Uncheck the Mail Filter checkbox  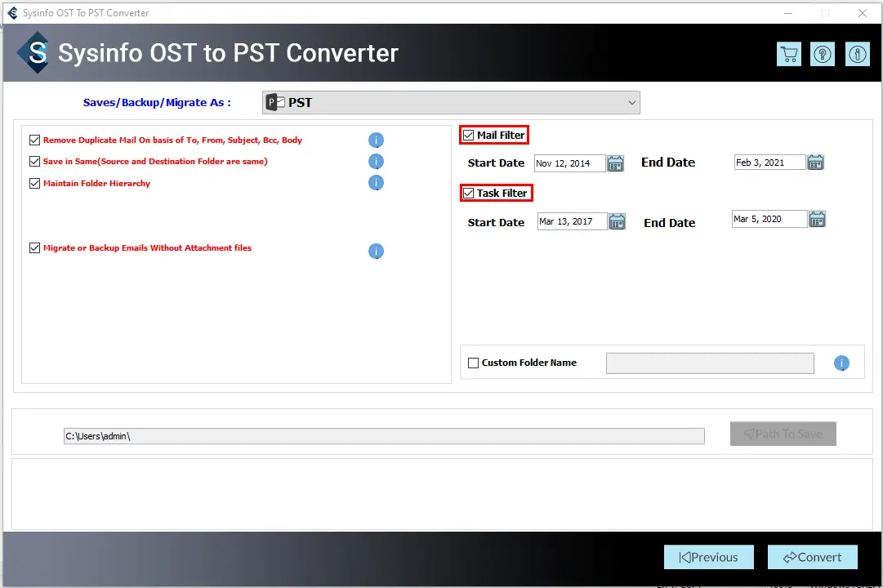tap(469, 136)
